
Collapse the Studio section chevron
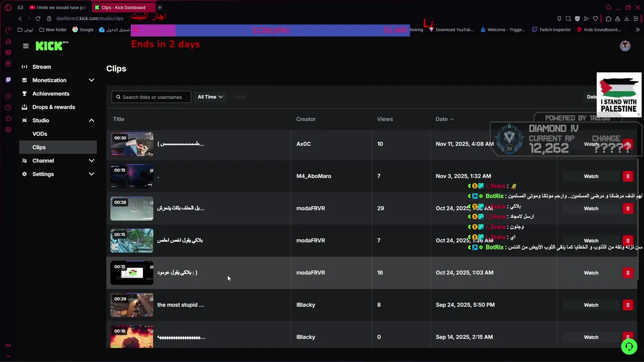(92, 120)
